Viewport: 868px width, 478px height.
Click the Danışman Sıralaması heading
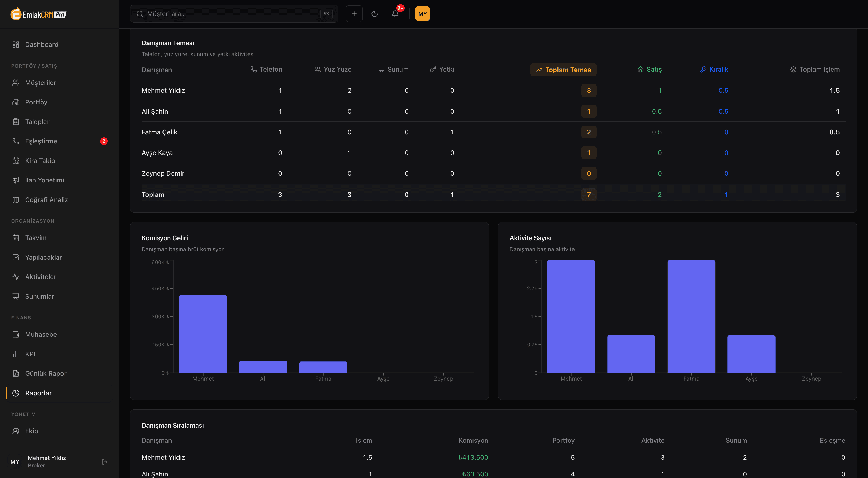point(173,425)
